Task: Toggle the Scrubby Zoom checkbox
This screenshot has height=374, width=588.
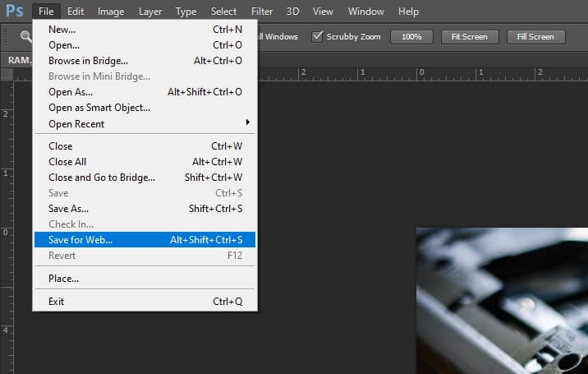Action: [x=317, y=36]
